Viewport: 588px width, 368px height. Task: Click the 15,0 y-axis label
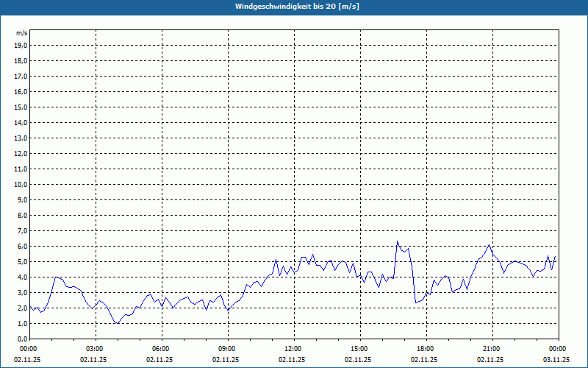[21, 107]
